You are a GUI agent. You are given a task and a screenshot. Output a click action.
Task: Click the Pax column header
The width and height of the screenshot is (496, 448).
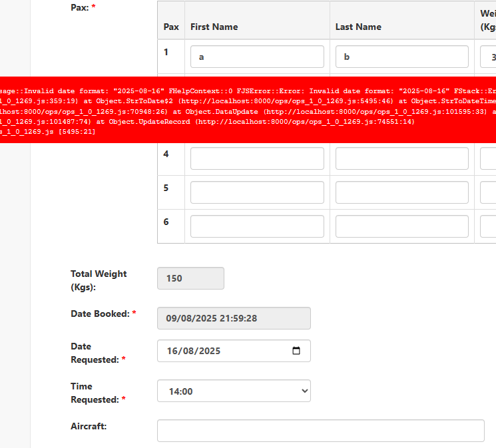(171, 27)
